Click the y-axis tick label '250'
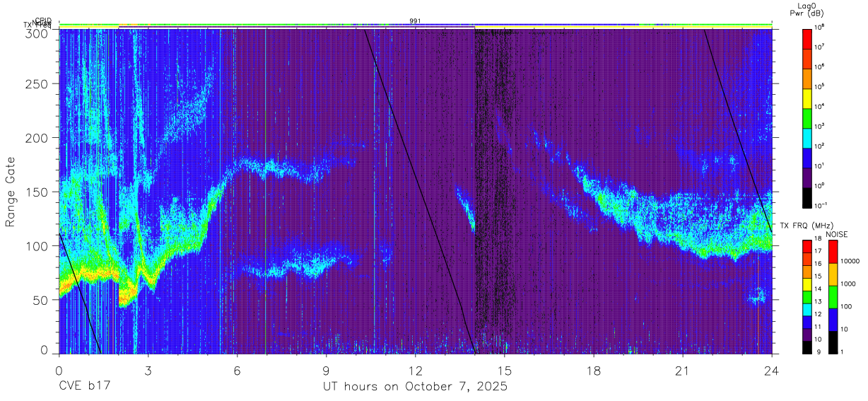Screen dimensions: 868x401 (x=37, y=83)
